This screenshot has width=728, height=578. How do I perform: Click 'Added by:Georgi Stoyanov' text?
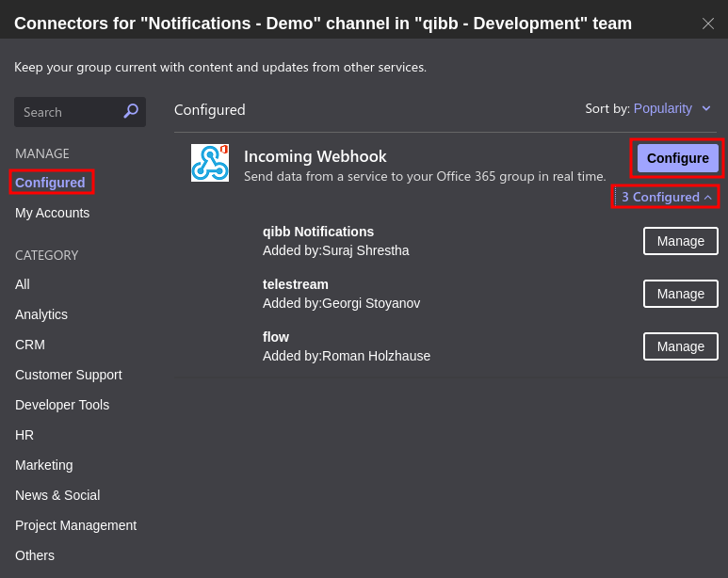pyautogui.click(x=341, y=303)
